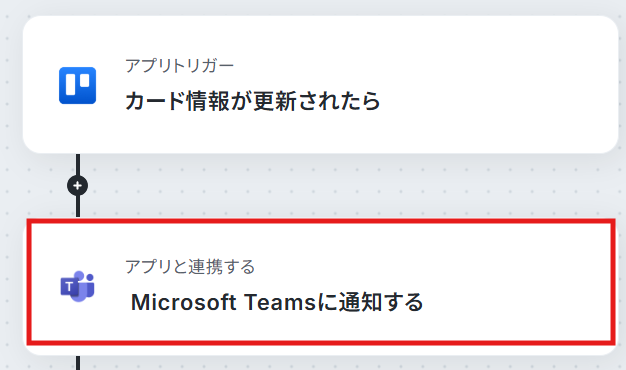Click the people figures in the Teams logo
626x370 pixels.
[85, 284]
